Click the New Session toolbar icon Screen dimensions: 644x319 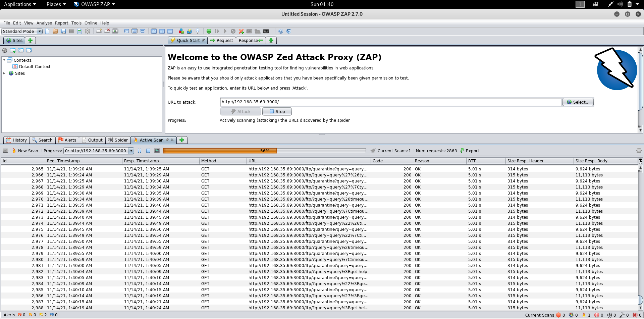pyautogui.click(x=47, y=31)
